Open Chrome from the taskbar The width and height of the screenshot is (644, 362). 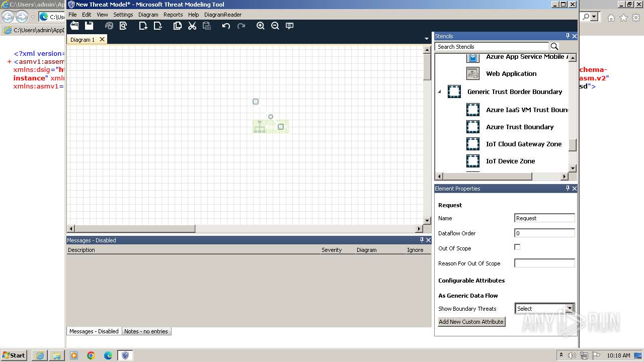click(91, 355)
